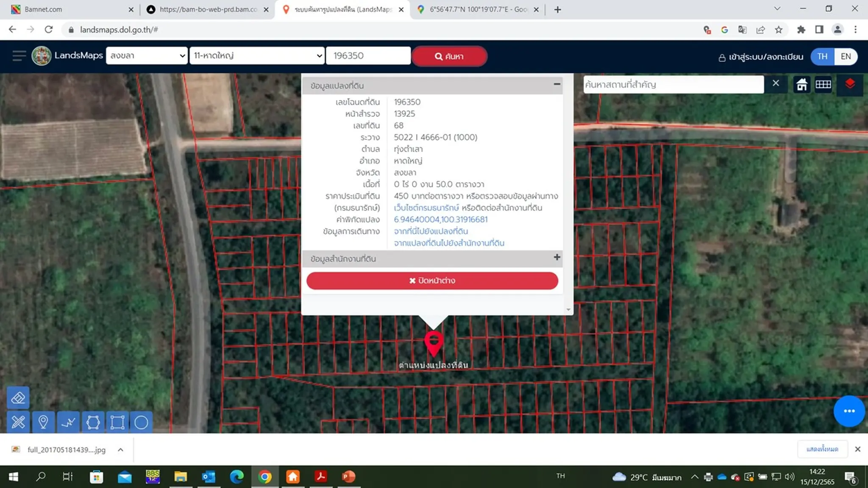This screenshot has height=488, width=868.
Task: Open the grid table icon
Action: 823,84
